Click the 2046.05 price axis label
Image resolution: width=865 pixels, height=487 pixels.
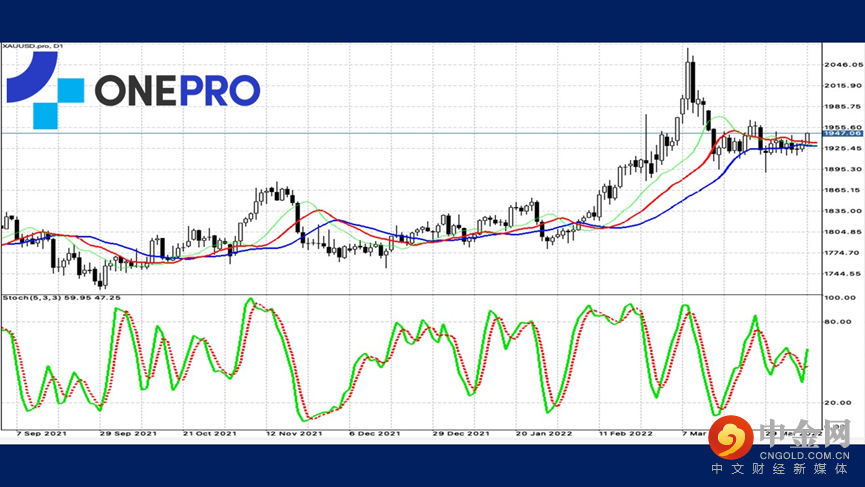[843, 65]
